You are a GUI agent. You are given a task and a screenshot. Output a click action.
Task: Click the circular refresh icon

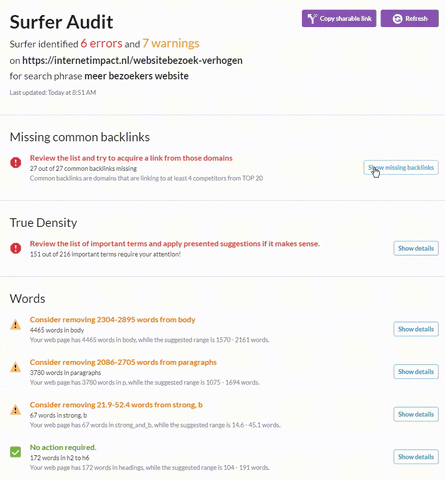(397, 19)
